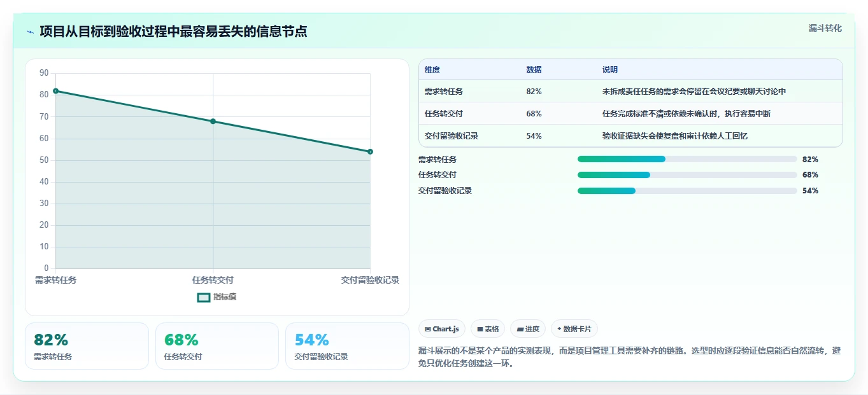Click the 交付留验收记录 progress bar
Image resolution: width=868 pixels, height=395 pixels.
click(x=687, y=191)
